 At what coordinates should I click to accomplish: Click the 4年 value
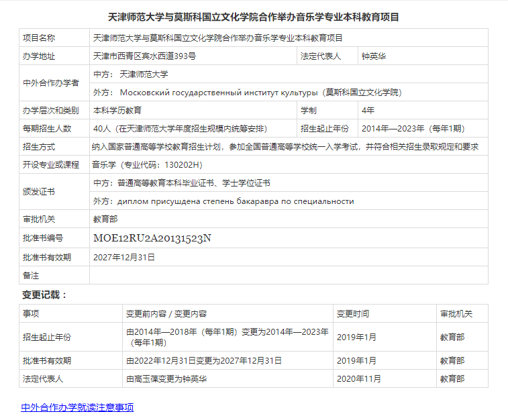[368, 111]
